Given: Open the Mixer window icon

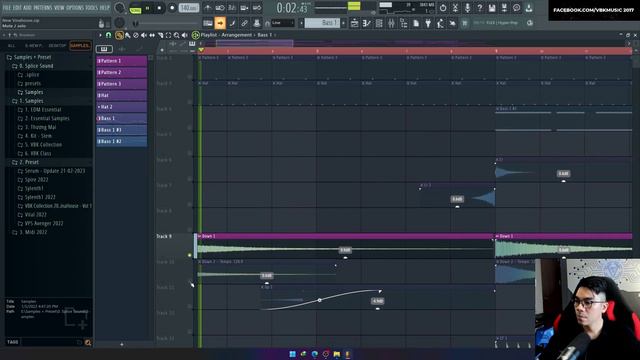Looking at the screenshot, I should 391,23.
